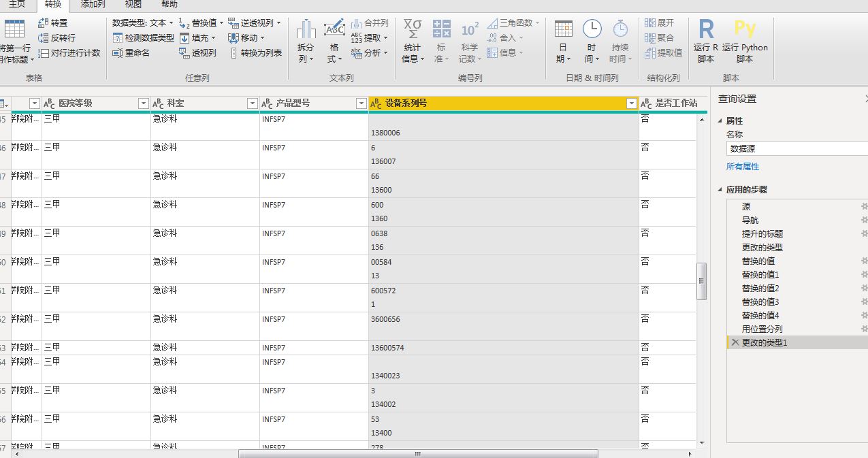Screen dimensions: 868x458
Task: Open the 格式 (Format) dropdown
Action: 334,41
